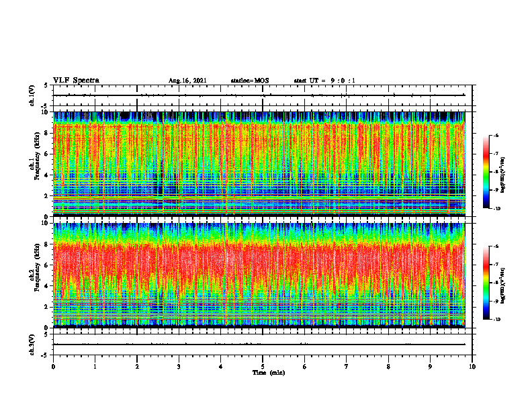Click the '10' tick label on Time axis
The width and height of the screenshot is (532, 411).
click(x=472, y=367)
